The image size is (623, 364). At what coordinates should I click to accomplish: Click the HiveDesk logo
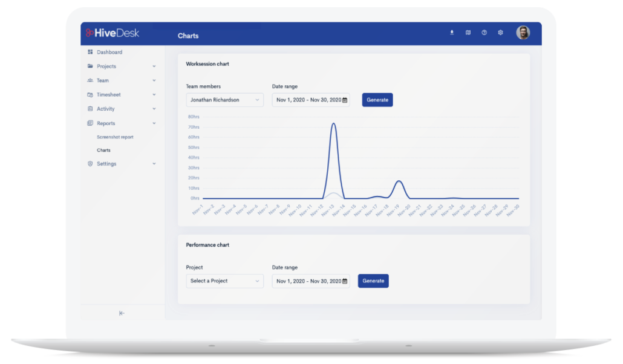113,33
